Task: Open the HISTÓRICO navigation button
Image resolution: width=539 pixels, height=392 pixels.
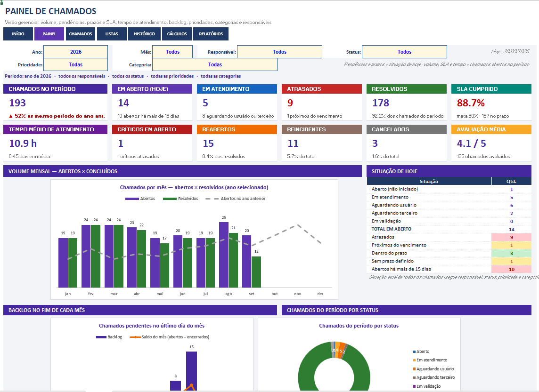Action: [144, 34]
